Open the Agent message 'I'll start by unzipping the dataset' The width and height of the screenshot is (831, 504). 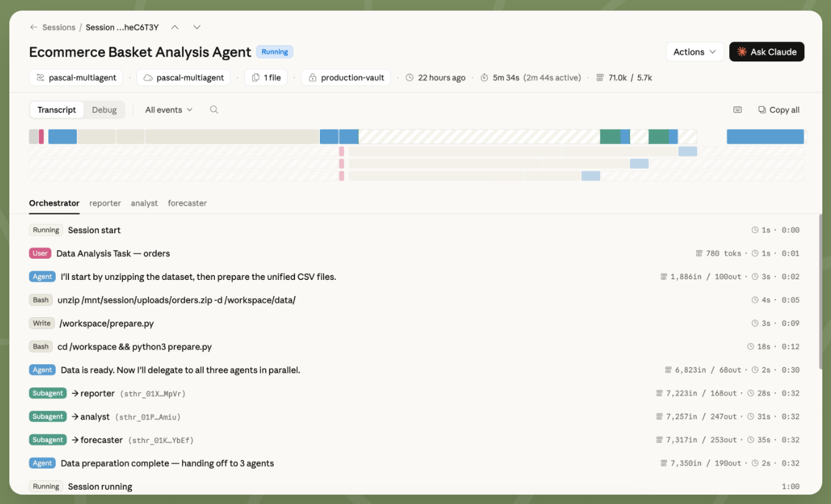[x=414, y=277]
